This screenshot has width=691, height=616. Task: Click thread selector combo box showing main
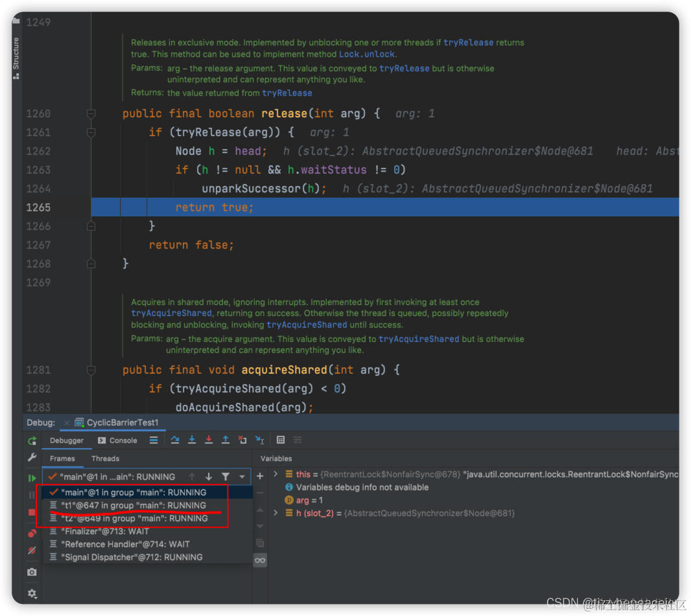tap(146, 477)
